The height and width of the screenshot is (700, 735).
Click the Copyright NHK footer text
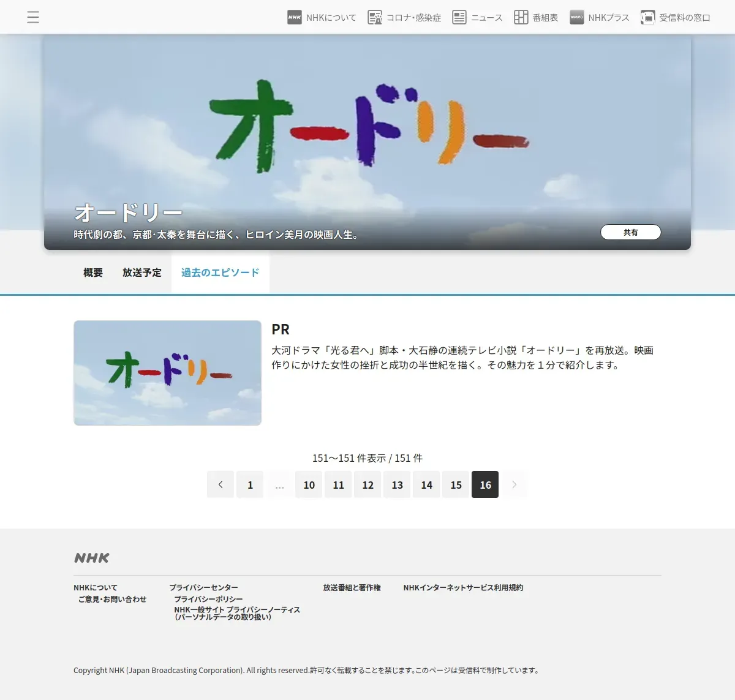tap(306, 670)
